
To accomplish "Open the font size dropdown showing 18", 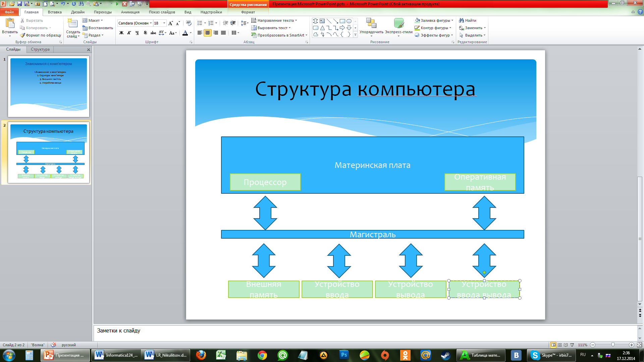I will pos(164,23).
